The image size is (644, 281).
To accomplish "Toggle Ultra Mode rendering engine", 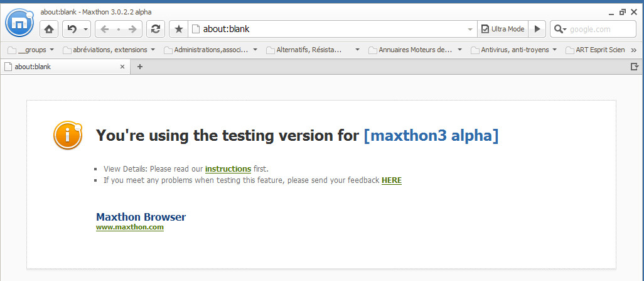I will [x=503, y=29].
